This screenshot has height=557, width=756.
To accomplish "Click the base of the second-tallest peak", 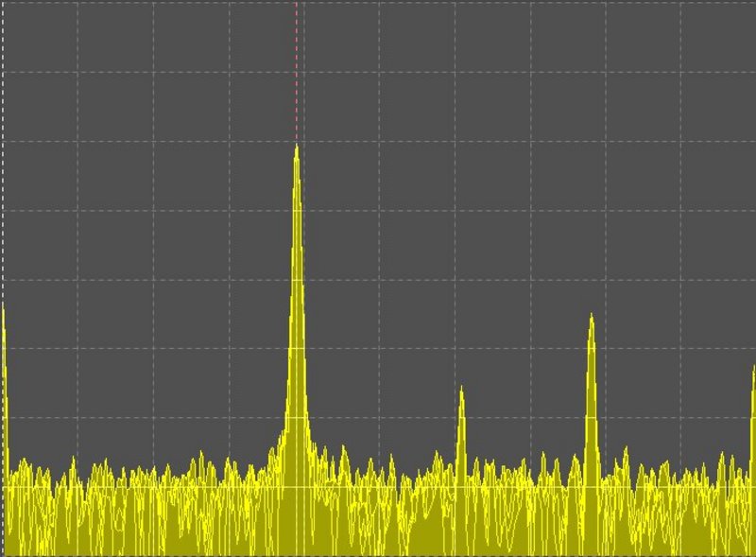I will pyautogui.click(x=591, y=463).
